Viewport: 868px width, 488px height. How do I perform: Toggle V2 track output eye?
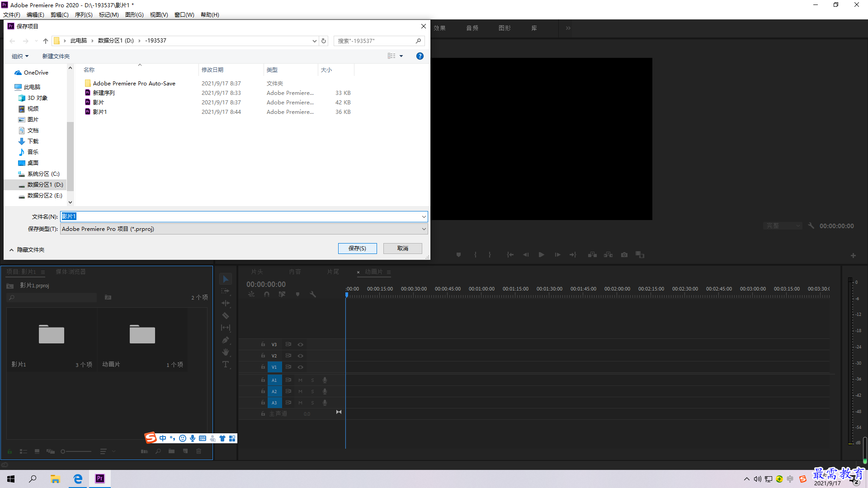[300, 356]
